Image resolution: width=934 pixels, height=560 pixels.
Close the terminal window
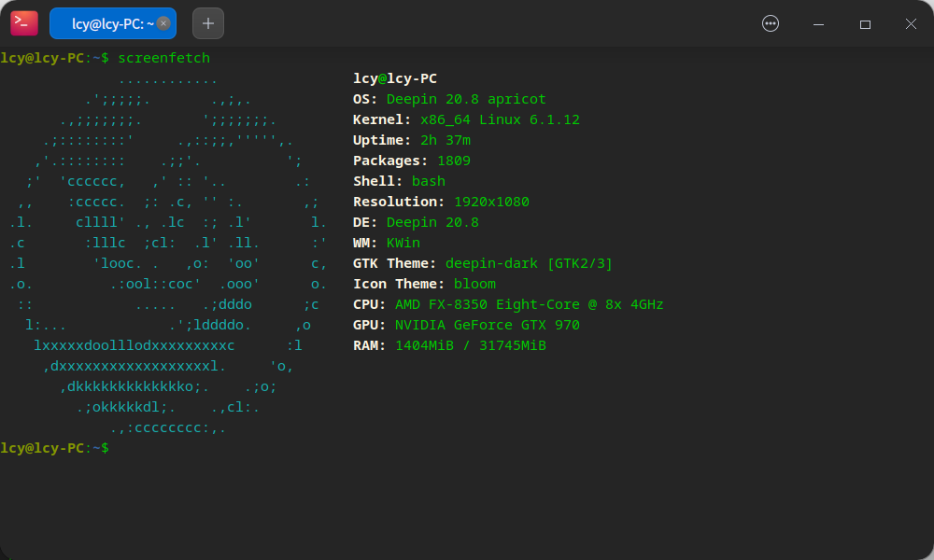coord(911,24)
